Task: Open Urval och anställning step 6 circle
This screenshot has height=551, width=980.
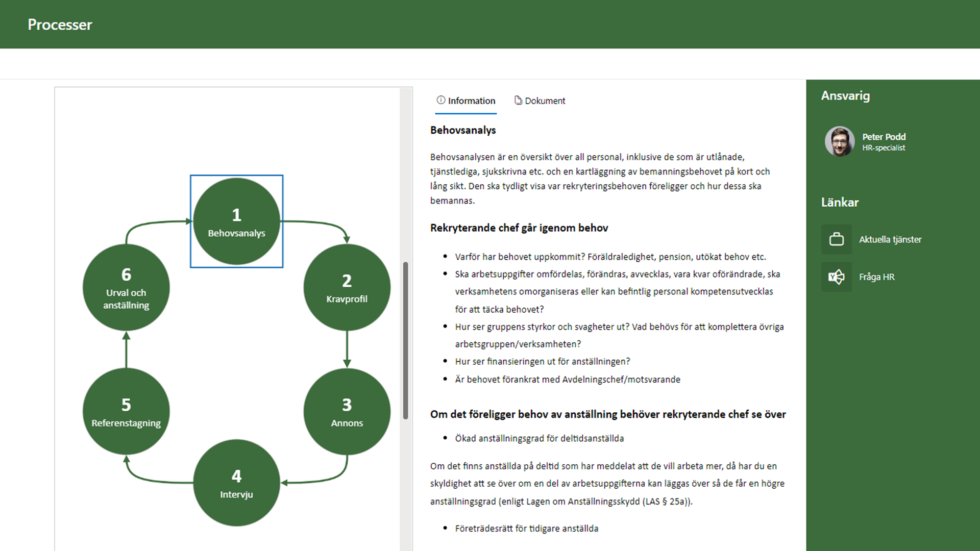Action: [x=126, y=288]
